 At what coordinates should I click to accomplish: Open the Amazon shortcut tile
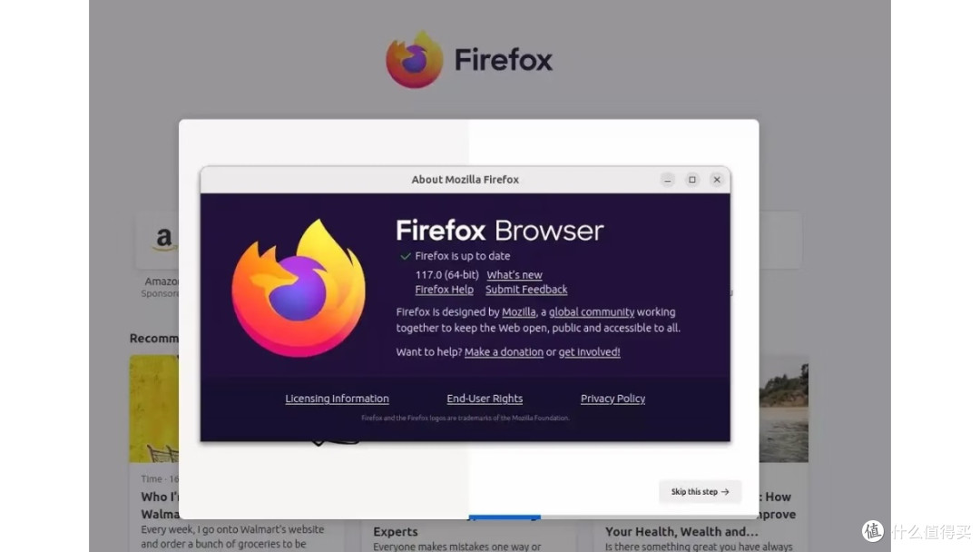coord(158,241)
